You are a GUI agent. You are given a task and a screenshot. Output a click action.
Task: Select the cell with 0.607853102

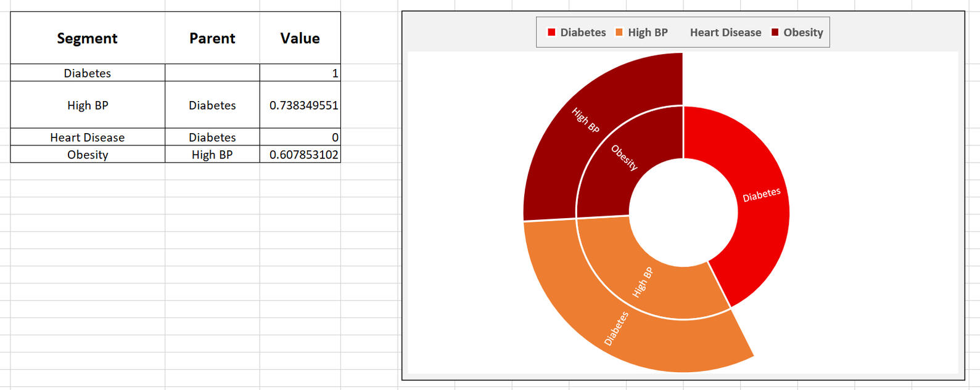point(300,155)
